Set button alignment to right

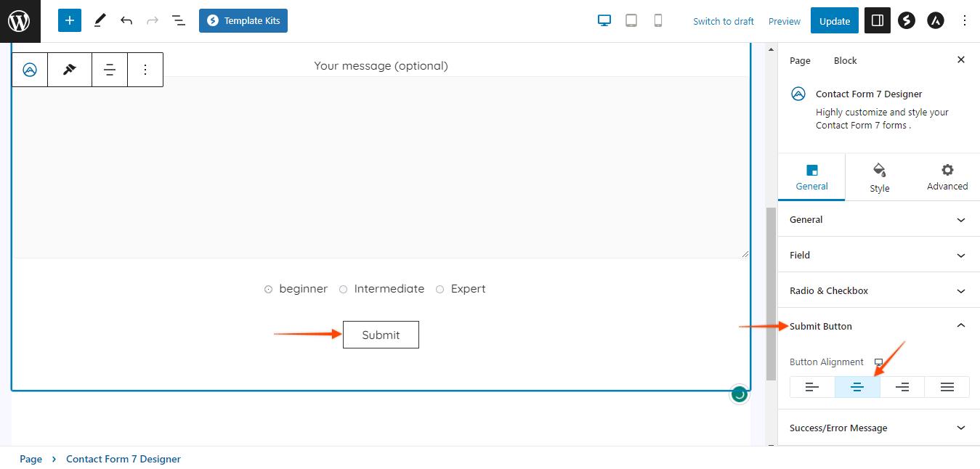click(902, 387)
